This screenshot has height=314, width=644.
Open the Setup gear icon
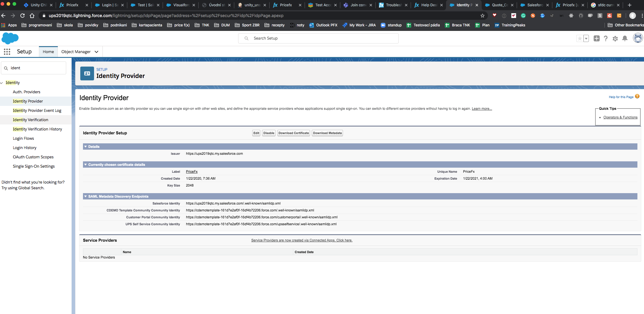pyautogui.click(x=615, y=38)
